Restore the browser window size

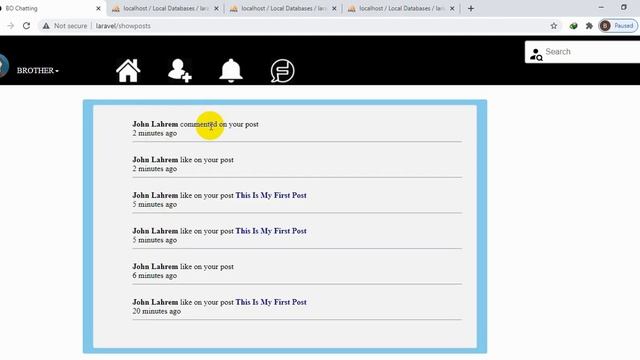pyautogui.click(x=623, y=7)
